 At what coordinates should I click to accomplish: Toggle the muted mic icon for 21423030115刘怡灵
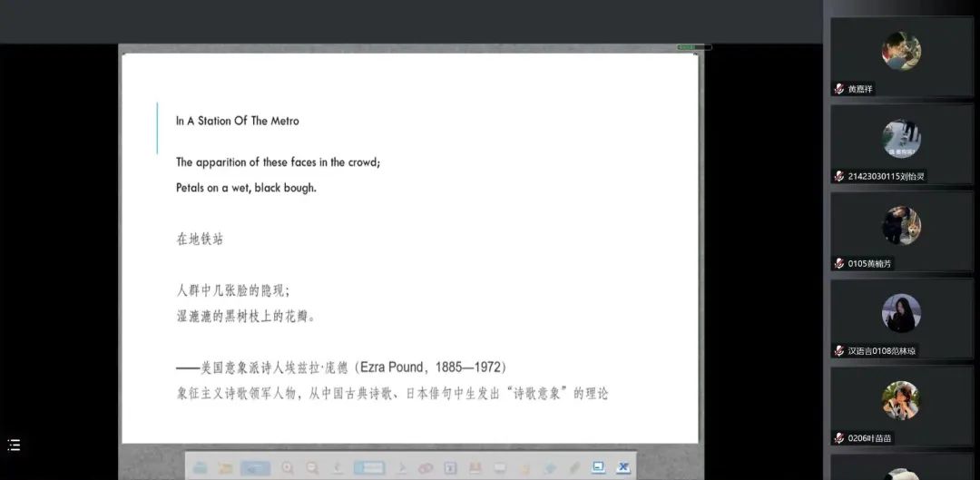point(839,176)
